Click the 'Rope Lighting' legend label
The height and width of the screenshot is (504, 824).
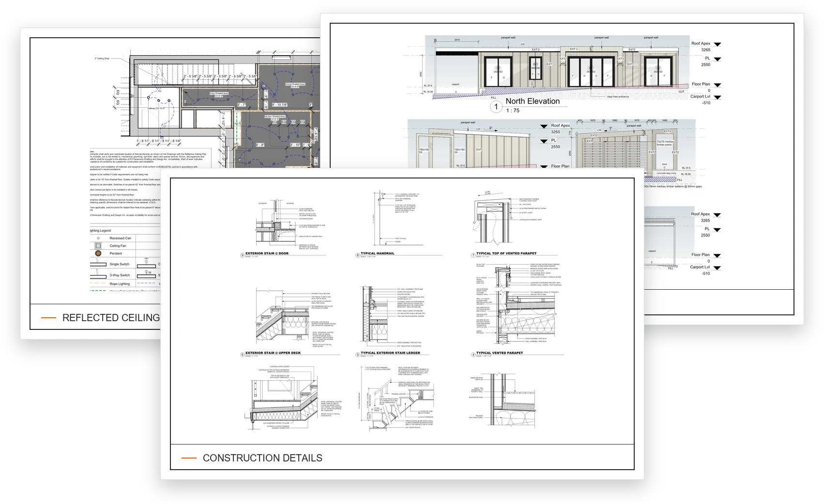pos(120,284)
